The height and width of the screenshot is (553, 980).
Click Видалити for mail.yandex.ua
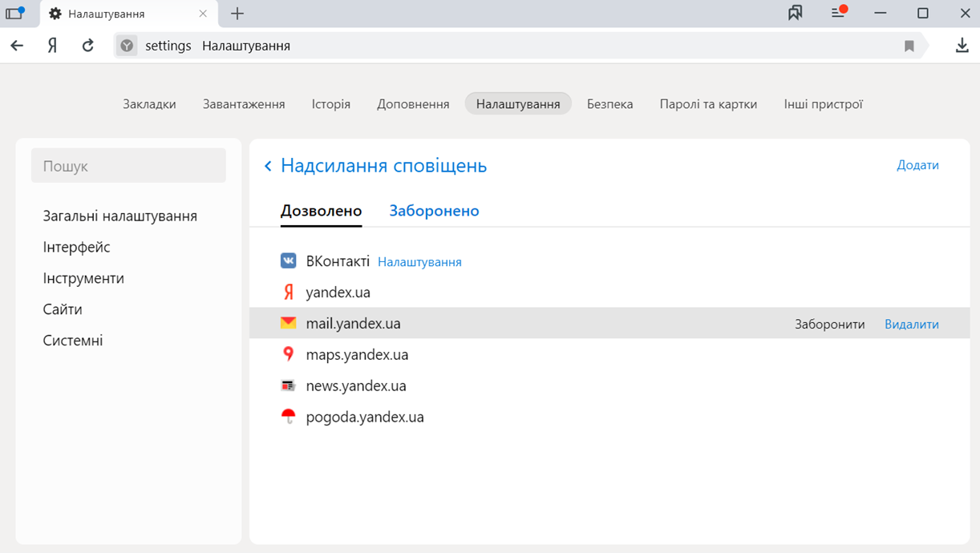pos(912,324)
